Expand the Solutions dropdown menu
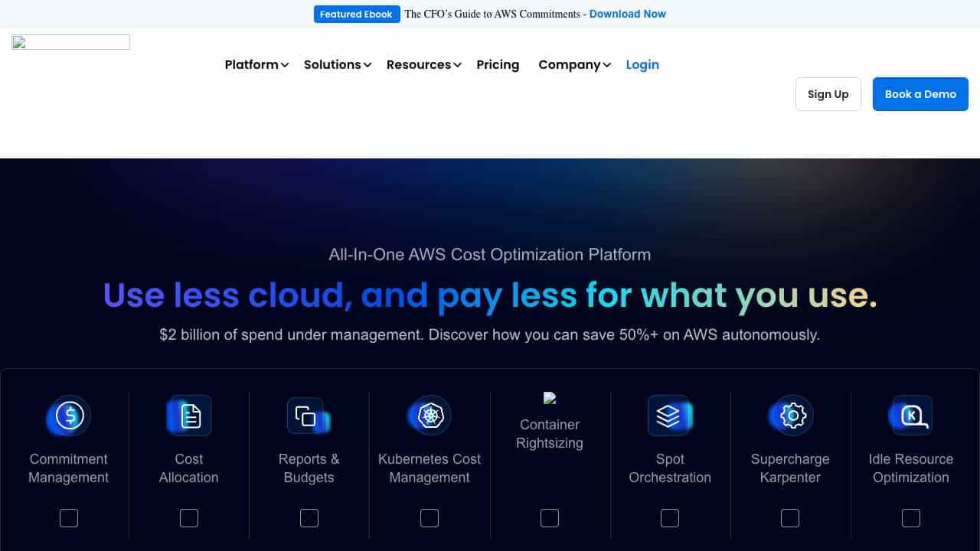Screen dimensions: 980x551 (338, 65)
